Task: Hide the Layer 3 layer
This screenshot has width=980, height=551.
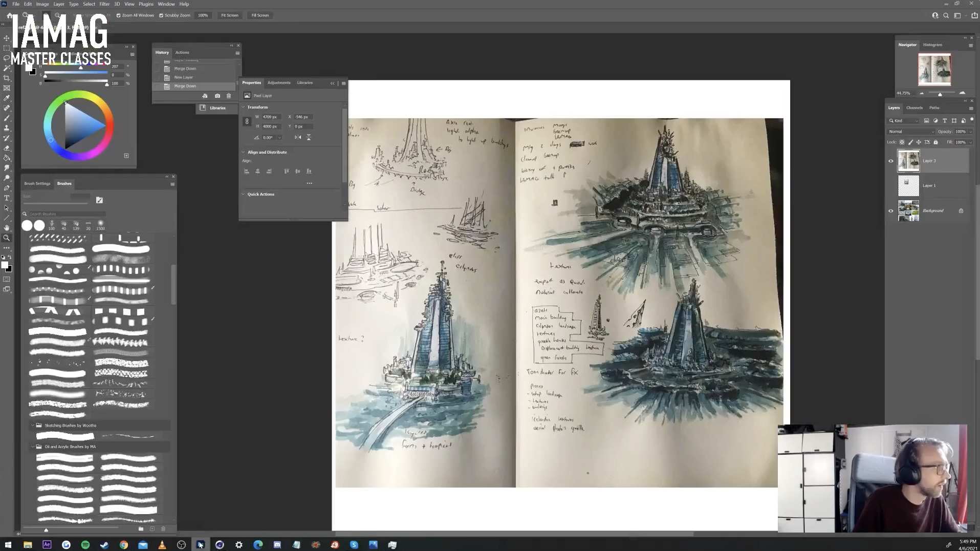Action: pos(890,160)
